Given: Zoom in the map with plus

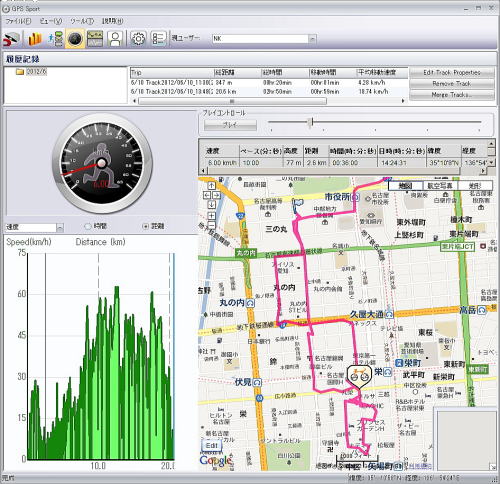Looking at the screenshot, I should click(x=211, y=216).
